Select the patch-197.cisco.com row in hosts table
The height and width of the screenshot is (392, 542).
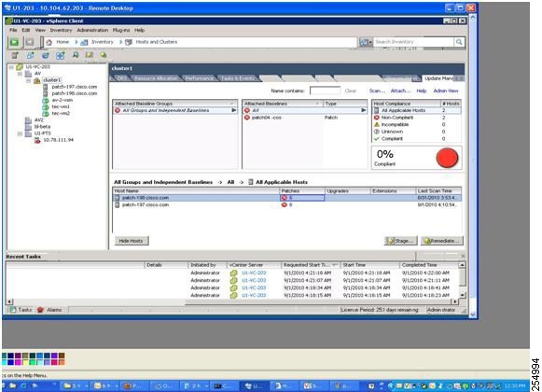[287, 204]
